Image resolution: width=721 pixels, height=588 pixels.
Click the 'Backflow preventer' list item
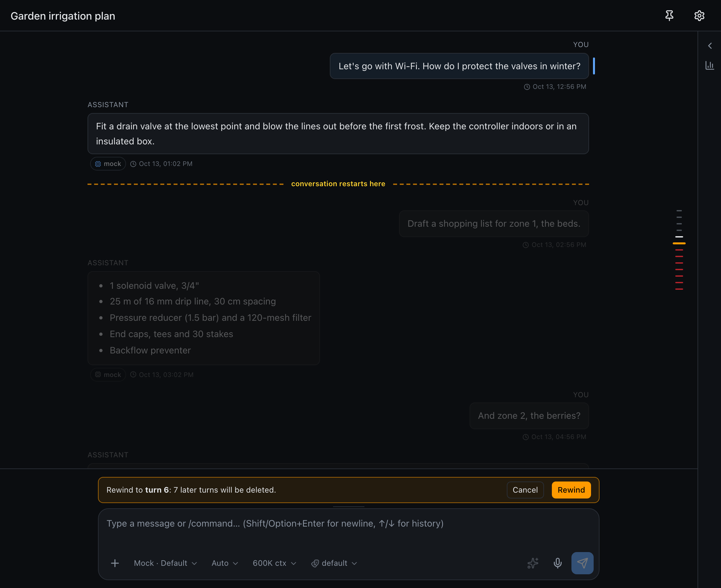click(x=150, y=350)
